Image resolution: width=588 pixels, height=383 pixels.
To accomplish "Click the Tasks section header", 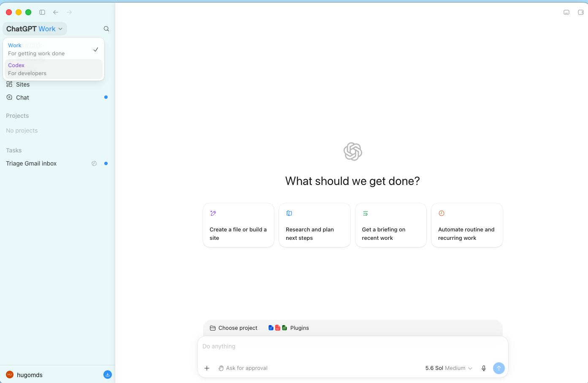I will click(14, 150).
